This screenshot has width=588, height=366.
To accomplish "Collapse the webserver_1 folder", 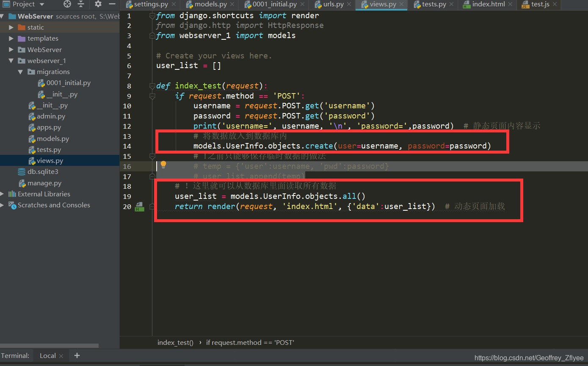I will (11, 61).
